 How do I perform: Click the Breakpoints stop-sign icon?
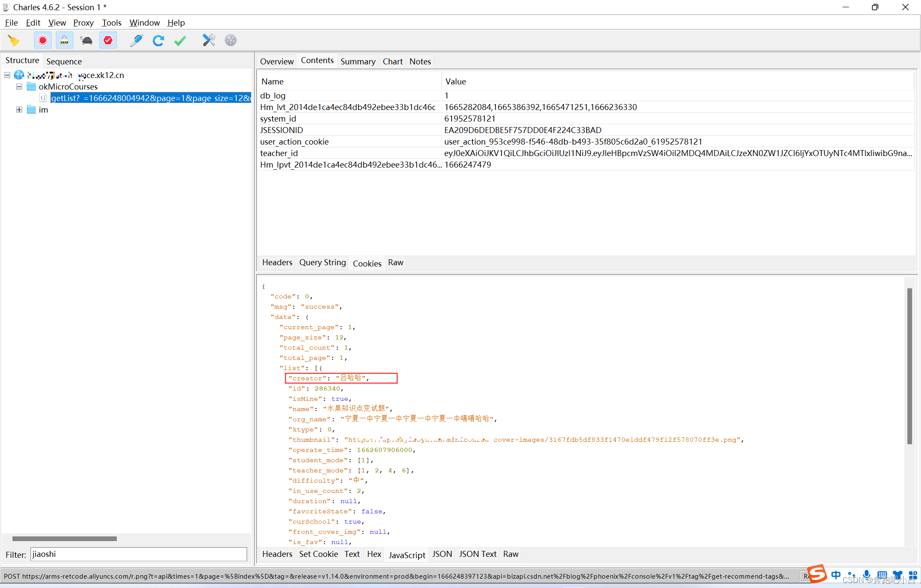click(x=108, y=41)
